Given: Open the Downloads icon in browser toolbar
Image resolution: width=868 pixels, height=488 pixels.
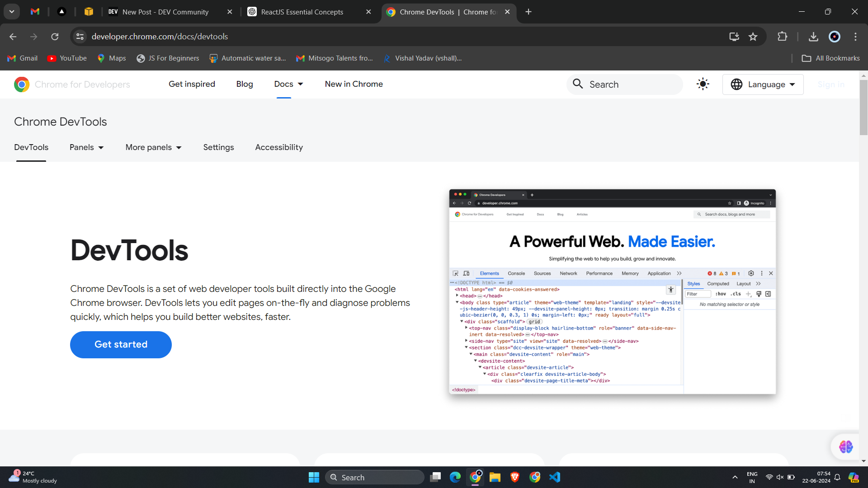Looking at the screenshot, I should click(x=813, y=37).
